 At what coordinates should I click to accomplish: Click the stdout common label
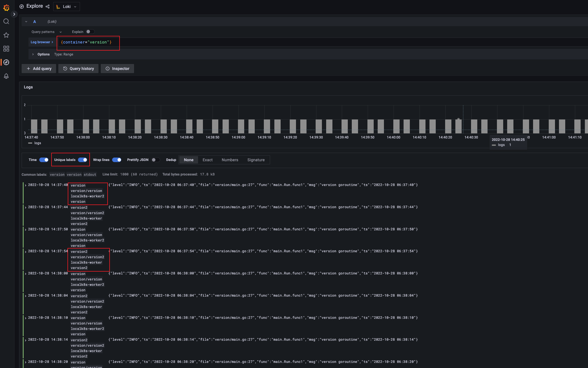90,175
